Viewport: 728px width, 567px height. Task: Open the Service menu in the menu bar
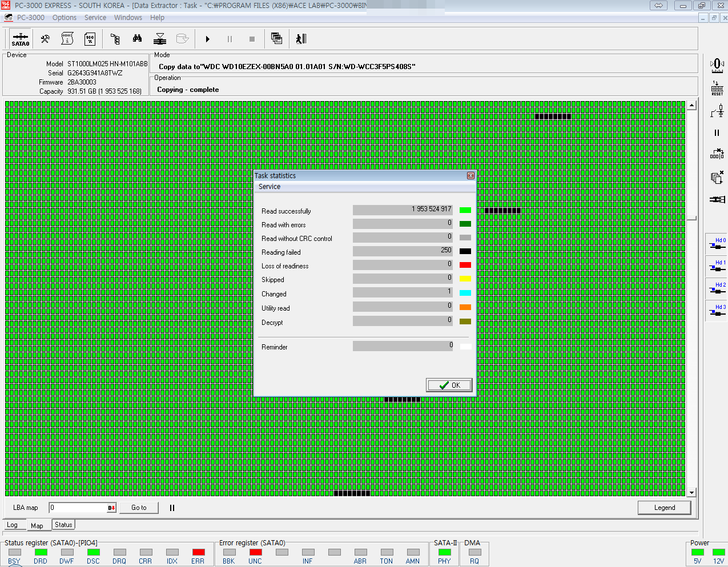pyautogui.click(x=95, y=18)
